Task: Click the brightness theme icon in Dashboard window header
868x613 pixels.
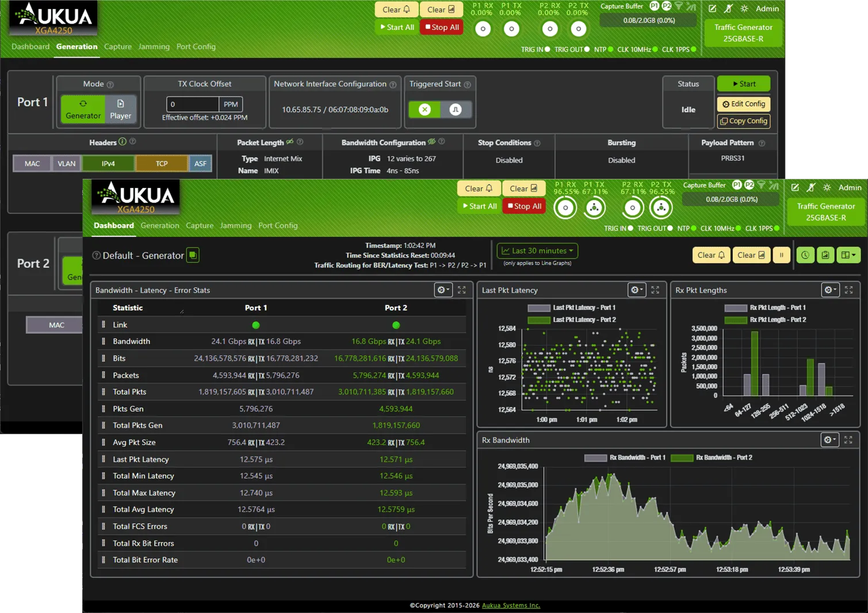Action: [827, 187]
